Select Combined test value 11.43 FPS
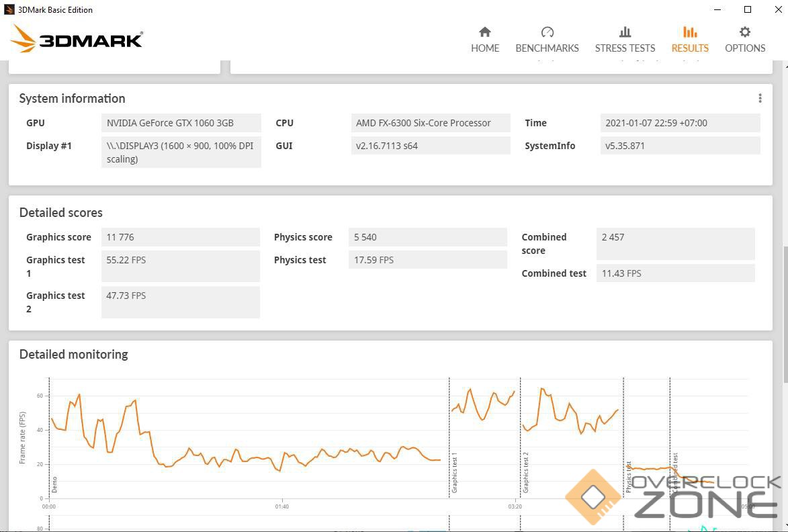 675,273
